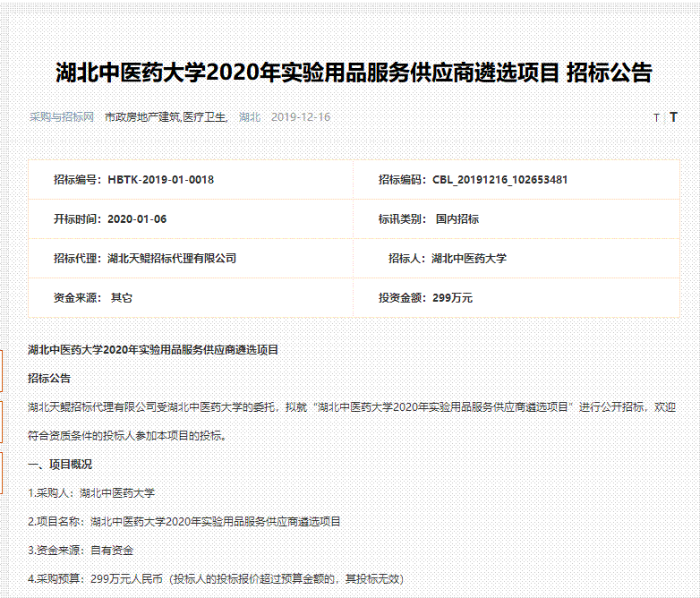Click the small T decrease font icon
Screen dimensions: 700x598
coord(656,118)
